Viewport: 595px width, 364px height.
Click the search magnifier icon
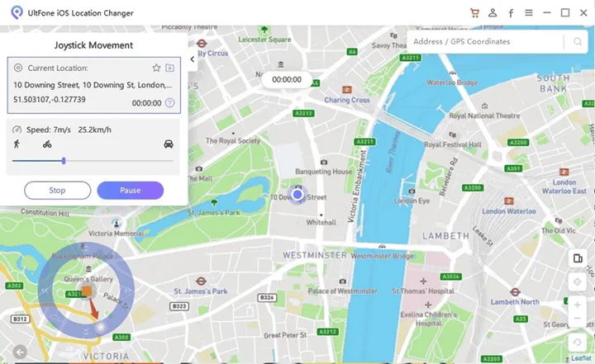click(x=577, y=42)
